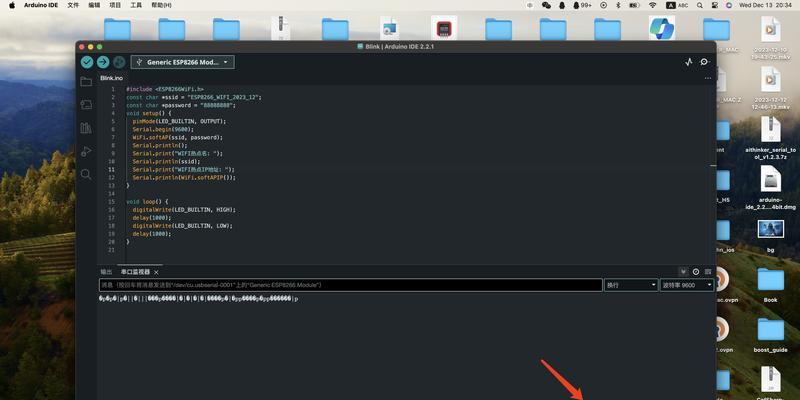
Task: Click the serial message input field
Action: click(351, 285)
